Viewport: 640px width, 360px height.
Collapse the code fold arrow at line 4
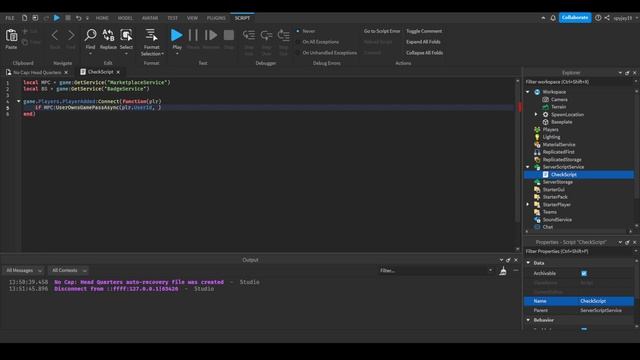(x=18, y=101)
